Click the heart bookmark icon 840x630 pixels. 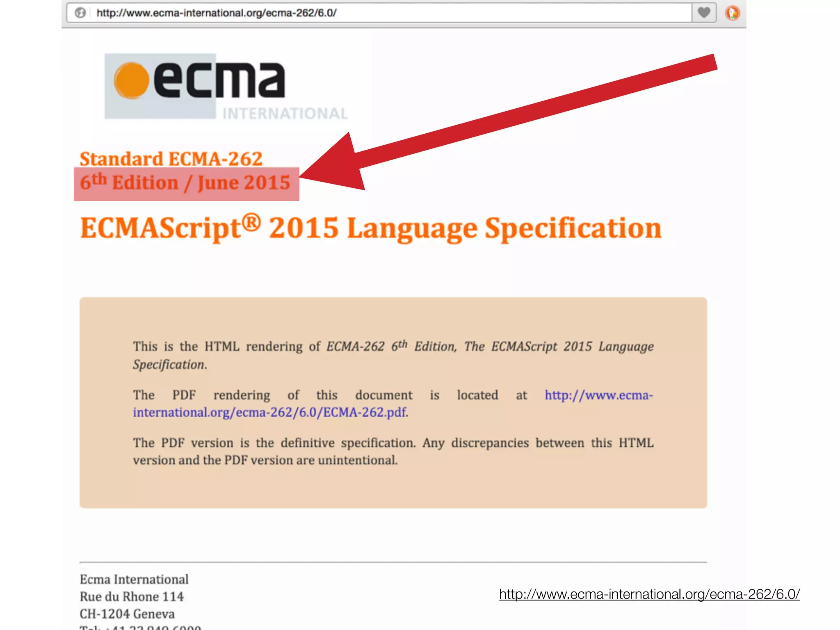[704, 13]
